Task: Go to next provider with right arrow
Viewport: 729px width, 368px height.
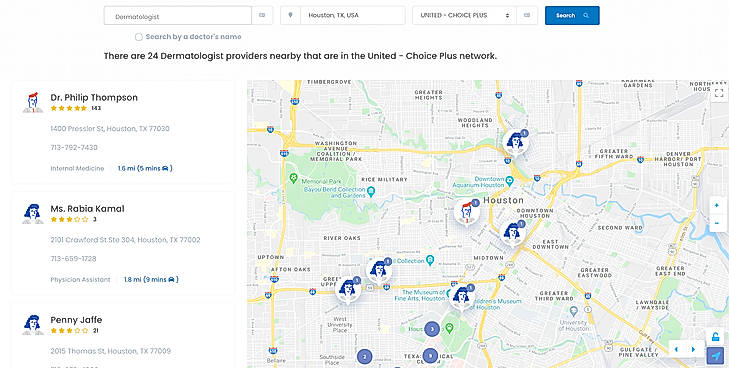Action: pyautogui.click(x=693, y=349)
